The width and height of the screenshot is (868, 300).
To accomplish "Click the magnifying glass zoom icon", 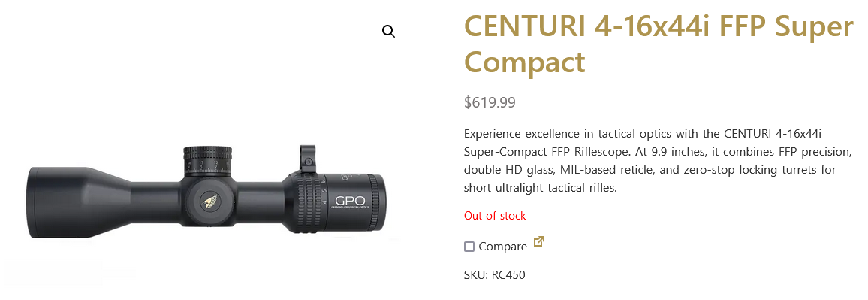I will 389,32.
